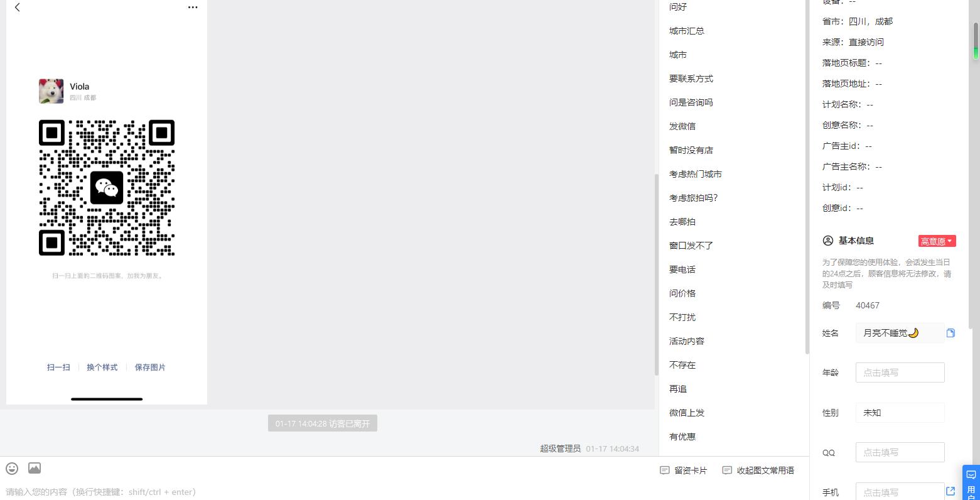Select quick reply 问是咨询吗
980x500 pixels.
(691, 102)
